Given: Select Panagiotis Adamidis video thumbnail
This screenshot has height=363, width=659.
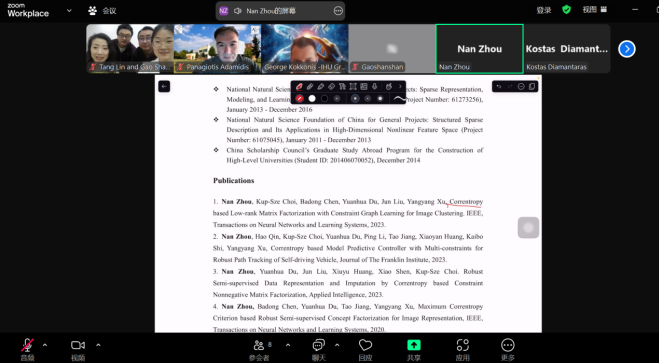Looking at the screenshot, I should coord(217,48).
